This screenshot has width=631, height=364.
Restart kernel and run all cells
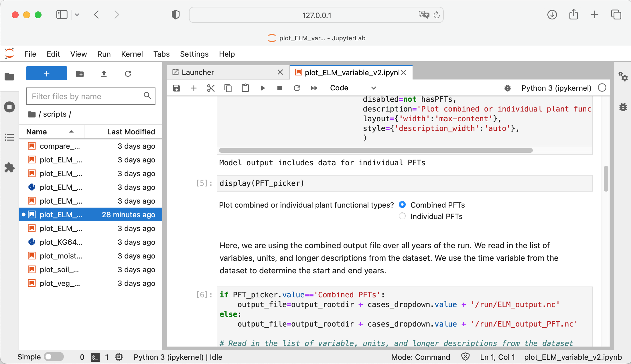[x=314, y=88]
